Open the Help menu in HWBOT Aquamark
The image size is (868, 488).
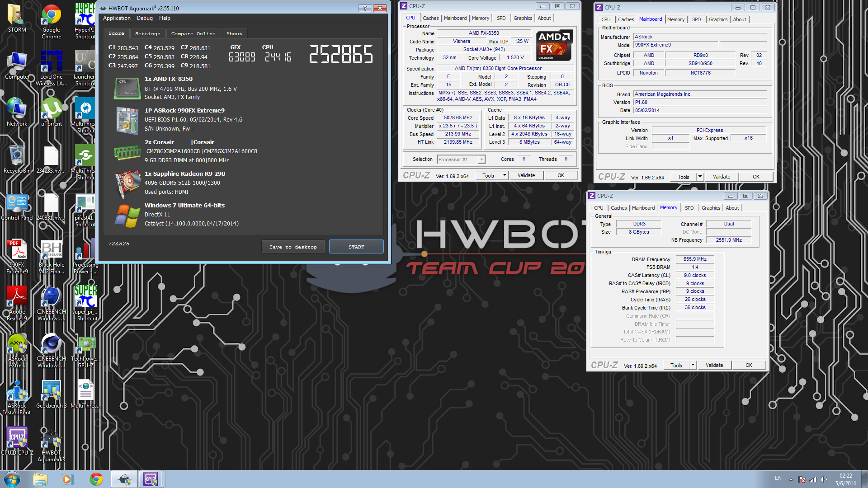click(165, 18)
